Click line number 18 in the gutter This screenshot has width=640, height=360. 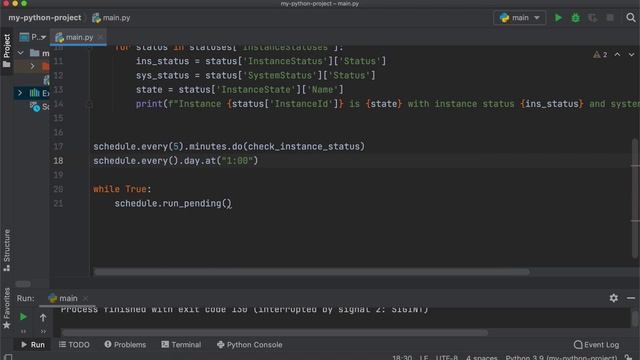(58, 161)
